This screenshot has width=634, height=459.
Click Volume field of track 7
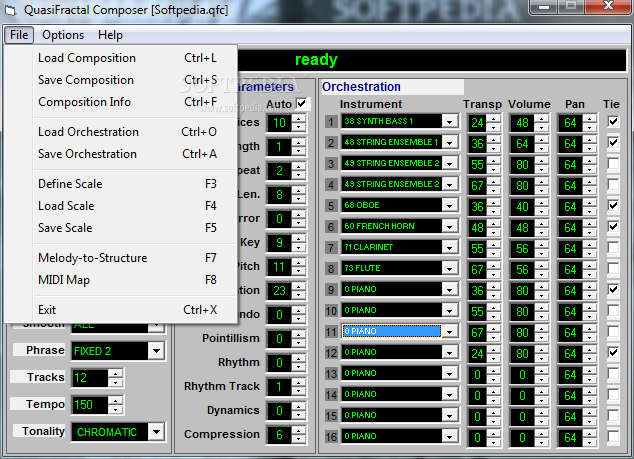click(x=522, y=248)
